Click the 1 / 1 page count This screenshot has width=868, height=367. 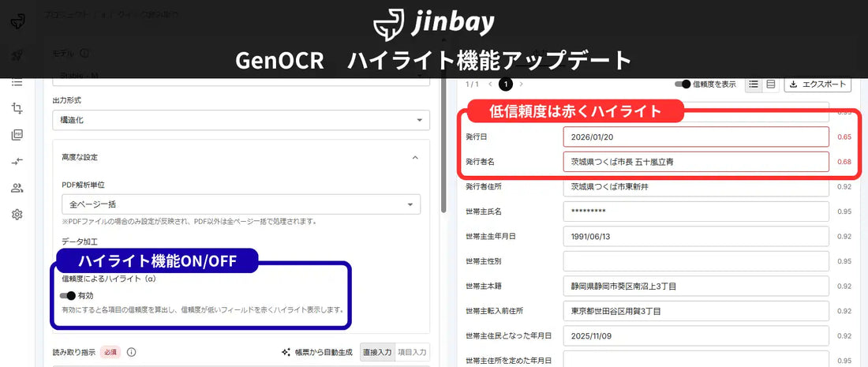coord(472,84)
